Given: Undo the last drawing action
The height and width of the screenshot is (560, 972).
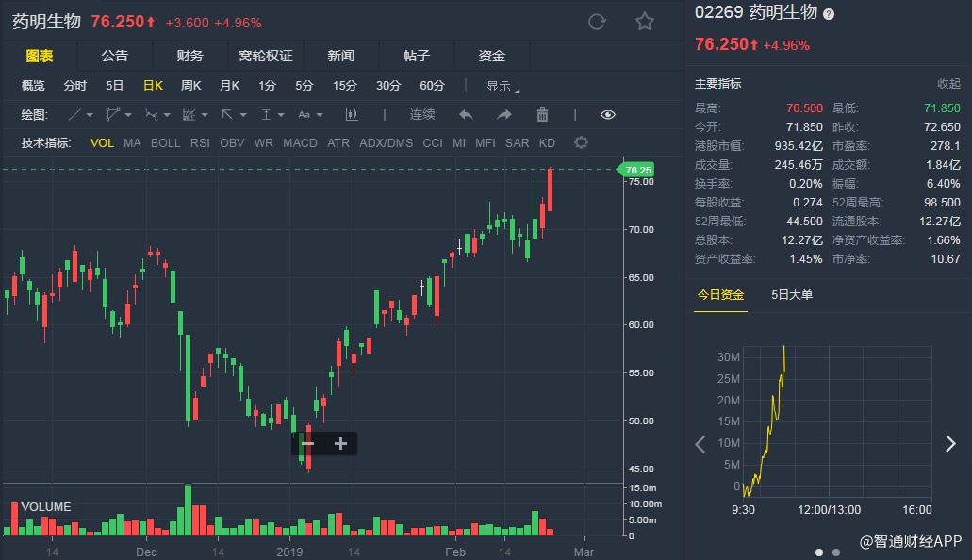Looking at the screenshot, I should (x=466, y=115).
